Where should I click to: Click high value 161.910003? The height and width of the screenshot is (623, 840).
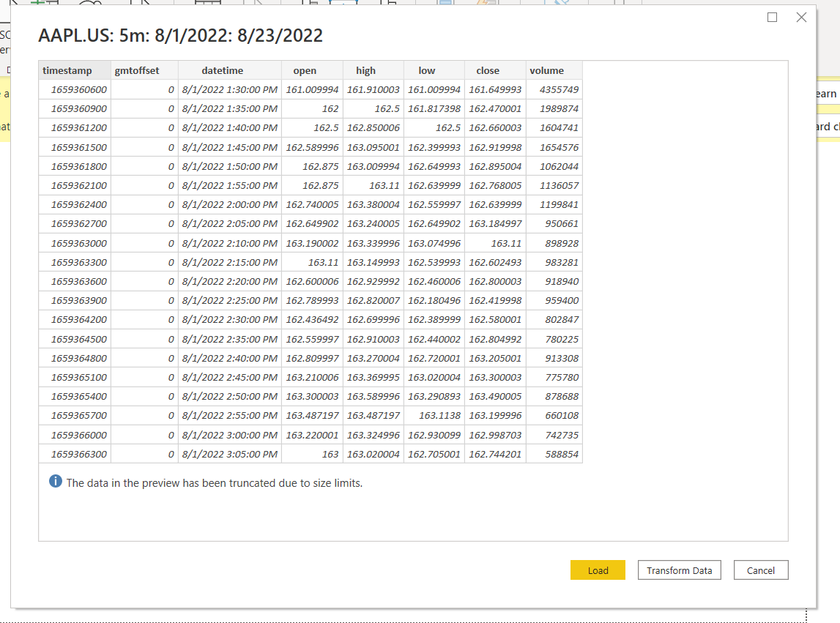pos(373,89)
